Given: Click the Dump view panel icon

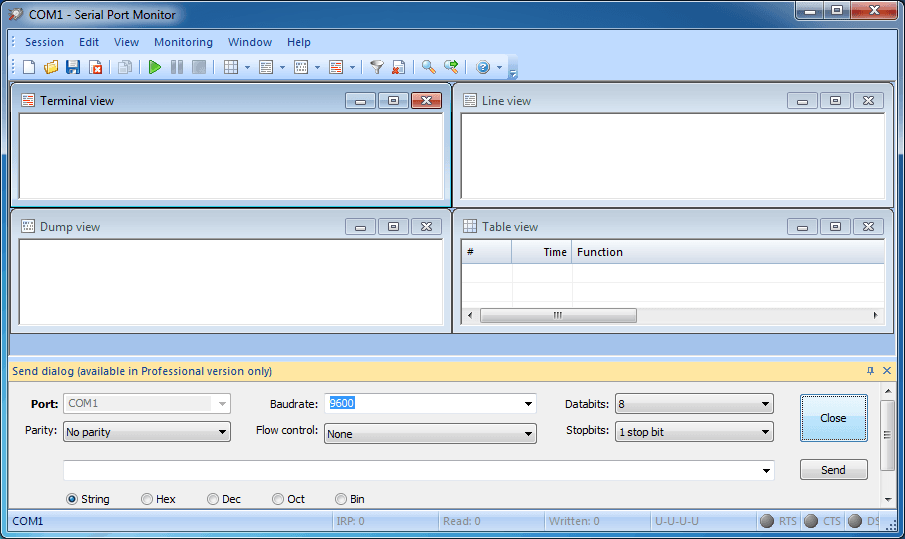Looking at the screenshot, I should [28, 226].
